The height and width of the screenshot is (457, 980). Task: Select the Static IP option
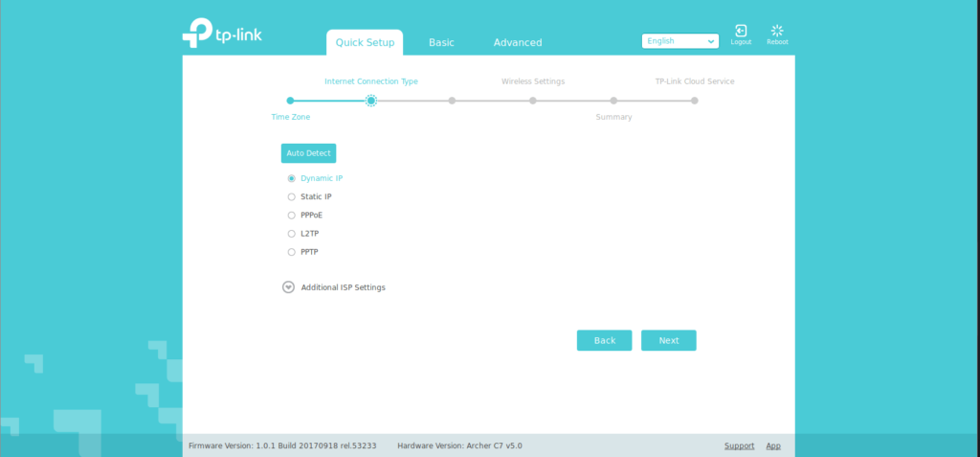tap(292, 196)
